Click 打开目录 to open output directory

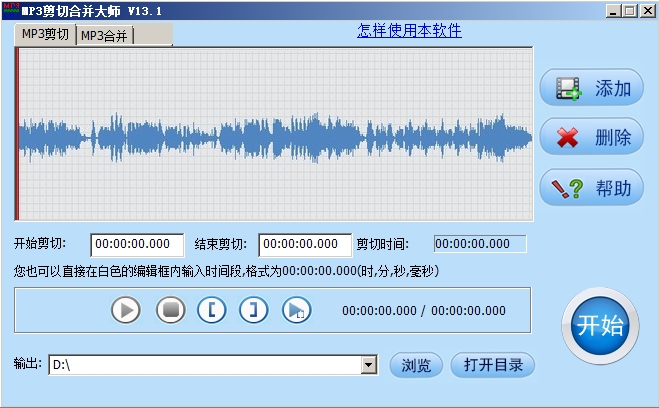click(x=493, y=366)
